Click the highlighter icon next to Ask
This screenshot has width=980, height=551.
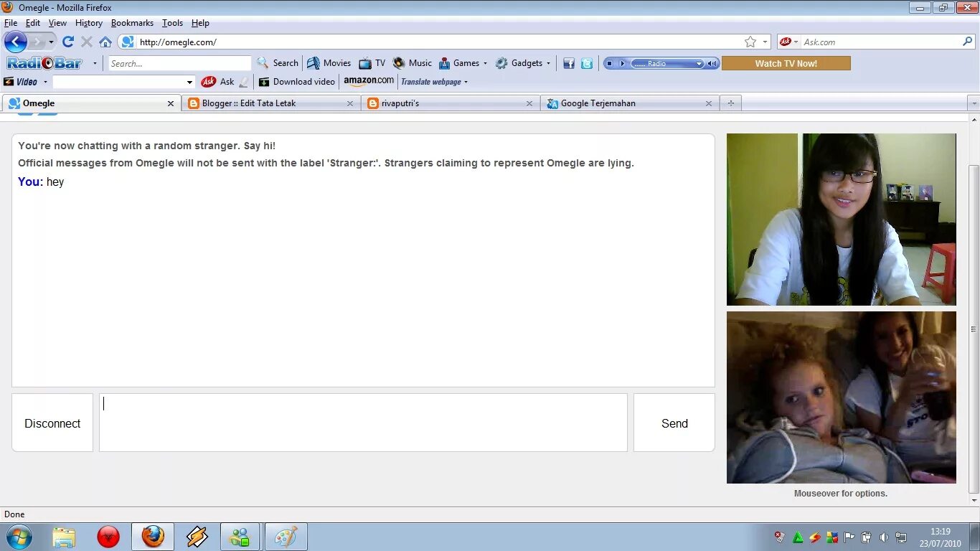(x=244, y=82)
